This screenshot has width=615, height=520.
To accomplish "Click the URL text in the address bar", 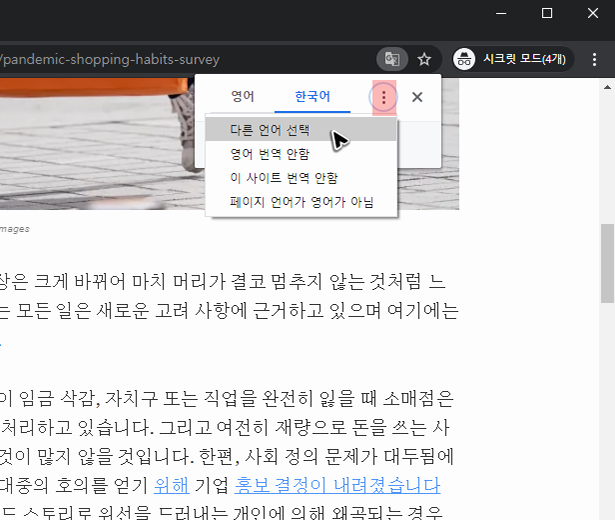I will [x=110, y=60].
